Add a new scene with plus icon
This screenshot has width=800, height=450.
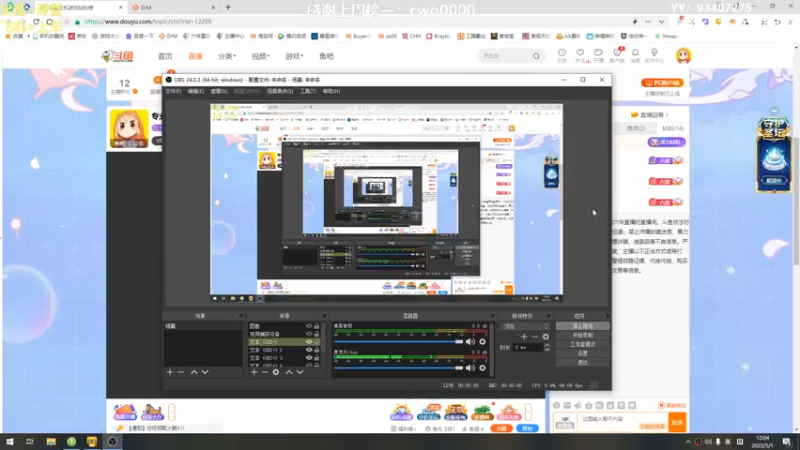(170, 372)
